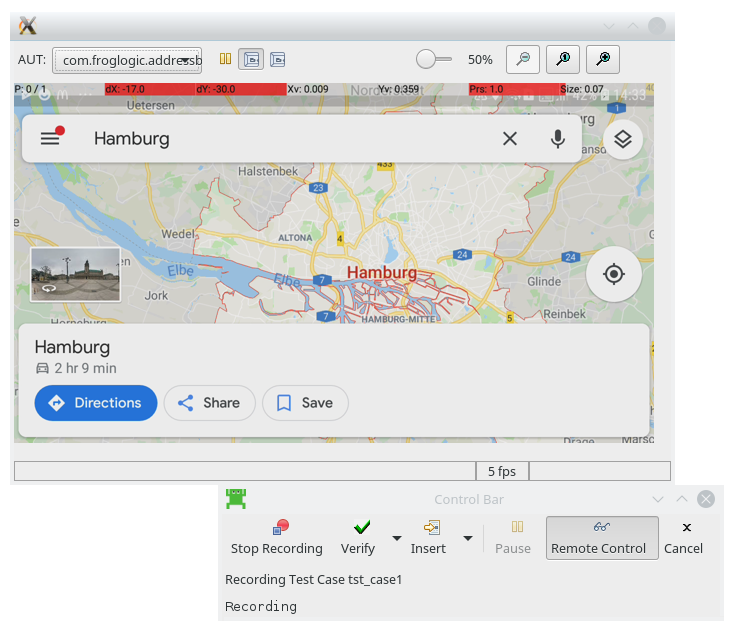Open the Google Maps hamburger menu
The image size is (736, 631).
point(50,139)
